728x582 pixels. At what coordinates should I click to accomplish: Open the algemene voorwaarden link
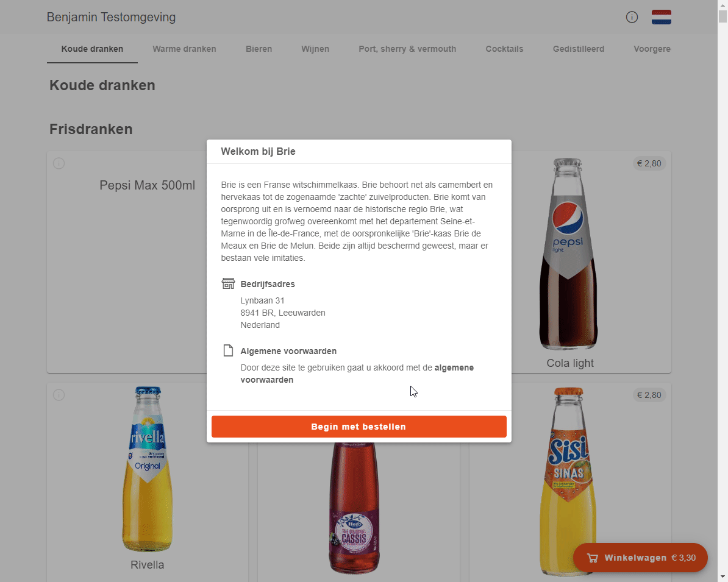click(x=357, y=374)
